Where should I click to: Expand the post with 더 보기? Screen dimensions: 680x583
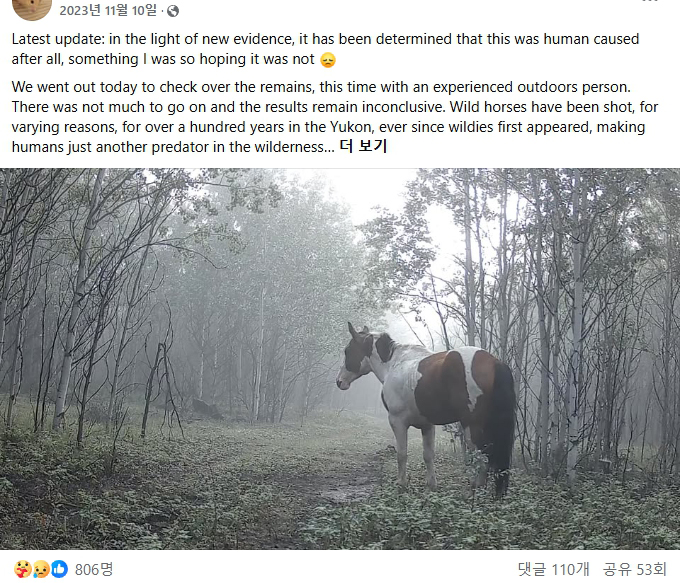362,147
